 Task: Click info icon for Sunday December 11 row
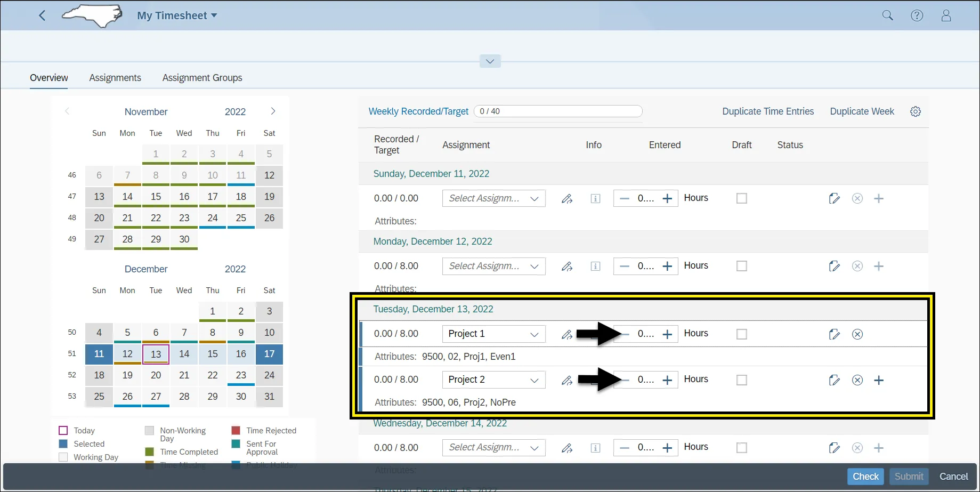click(x=595, y=198)
